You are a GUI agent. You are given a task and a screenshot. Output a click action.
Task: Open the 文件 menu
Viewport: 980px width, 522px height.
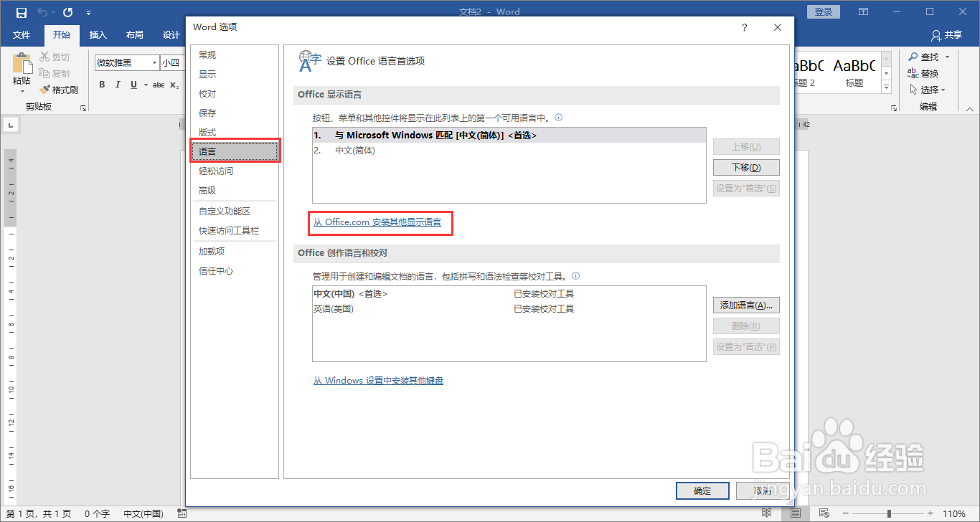[22, 35]
